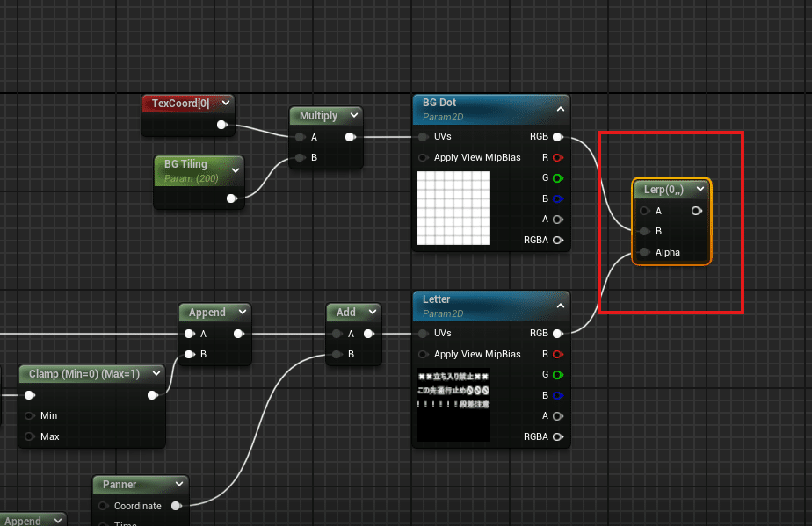Click the Letter RGBA output pin
The height and width of the screenshot is (526, 812).
click(x=558, y=437)
